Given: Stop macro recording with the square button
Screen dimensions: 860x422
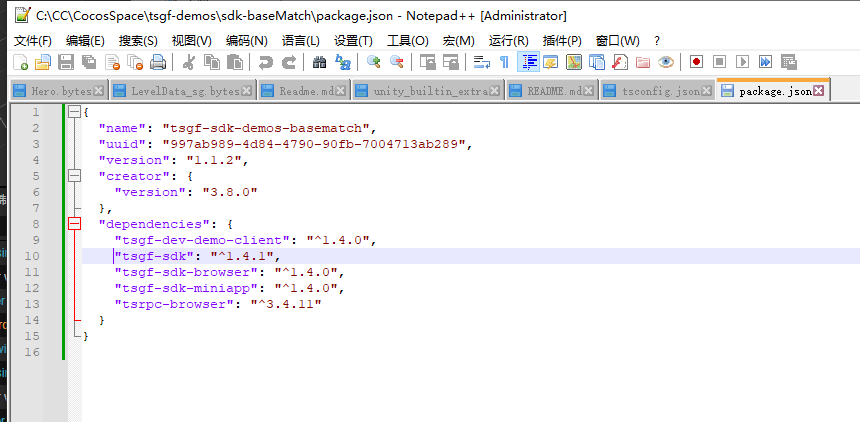Looking at the screenshot, I should pyautogui.click(x=720, y=62).
